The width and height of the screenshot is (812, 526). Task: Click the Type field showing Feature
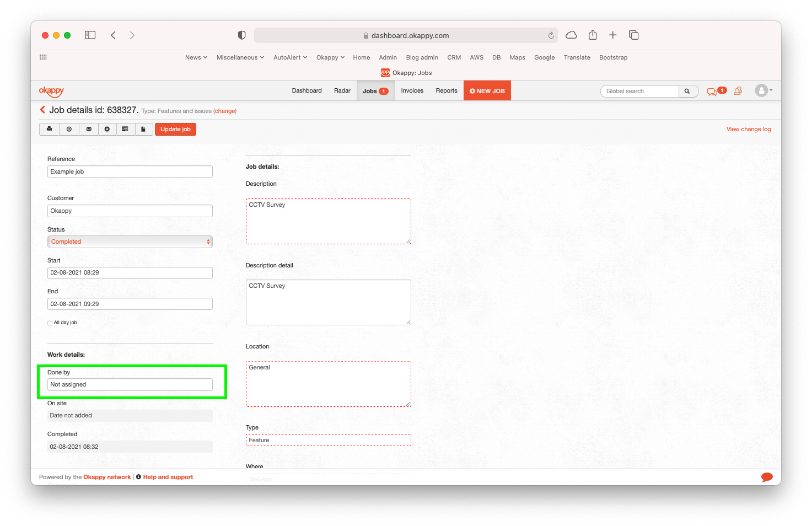[x=329, y=440]
